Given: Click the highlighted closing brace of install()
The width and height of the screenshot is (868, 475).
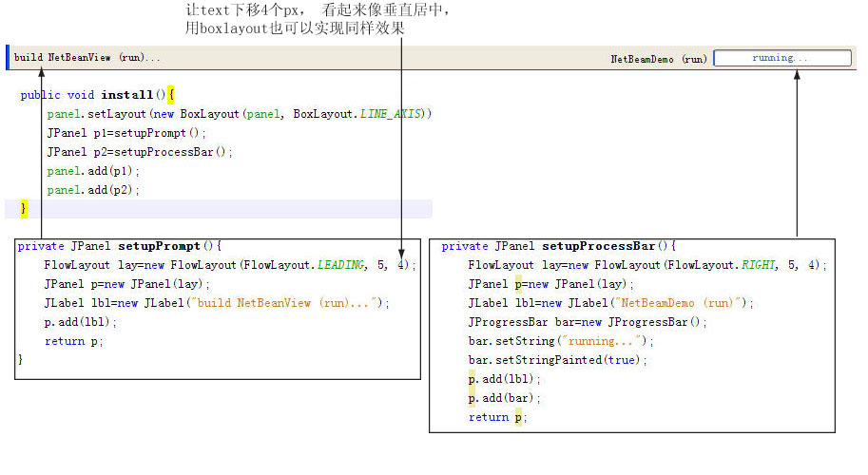Looking at the screenshot, I should pos(24,209).
